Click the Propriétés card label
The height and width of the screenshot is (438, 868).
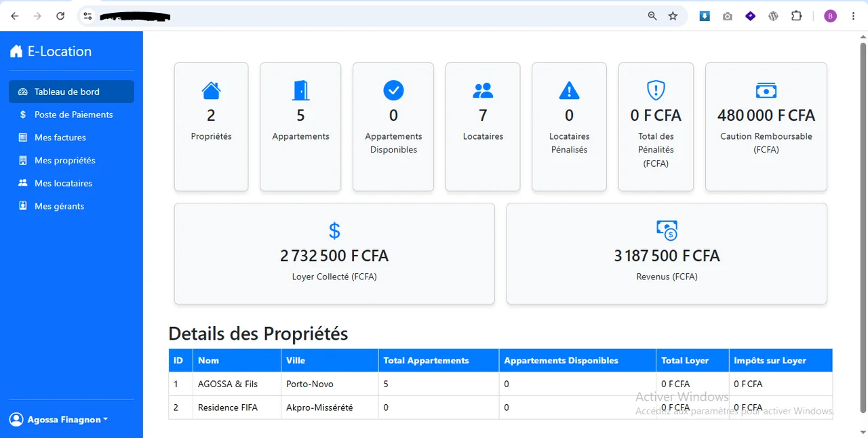pos(212,136)
